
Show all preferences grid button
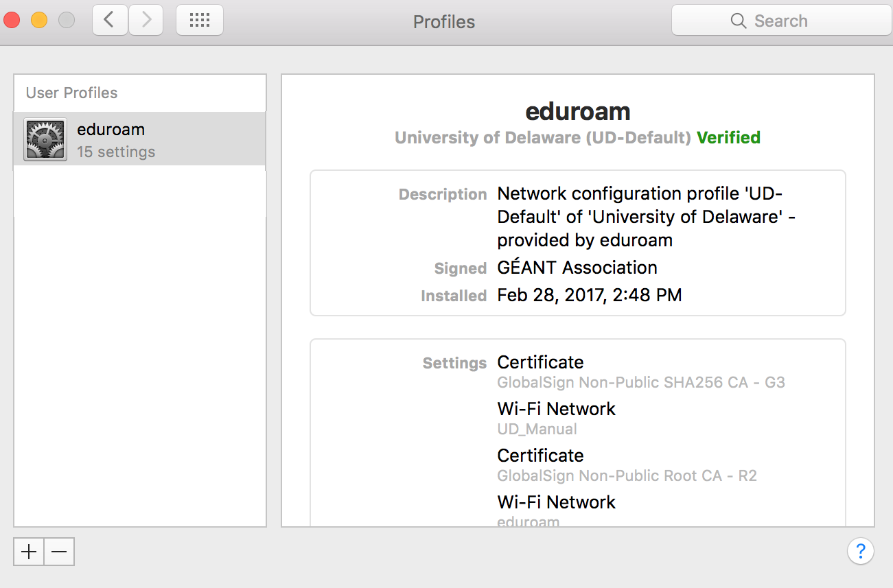pos(200,21)
